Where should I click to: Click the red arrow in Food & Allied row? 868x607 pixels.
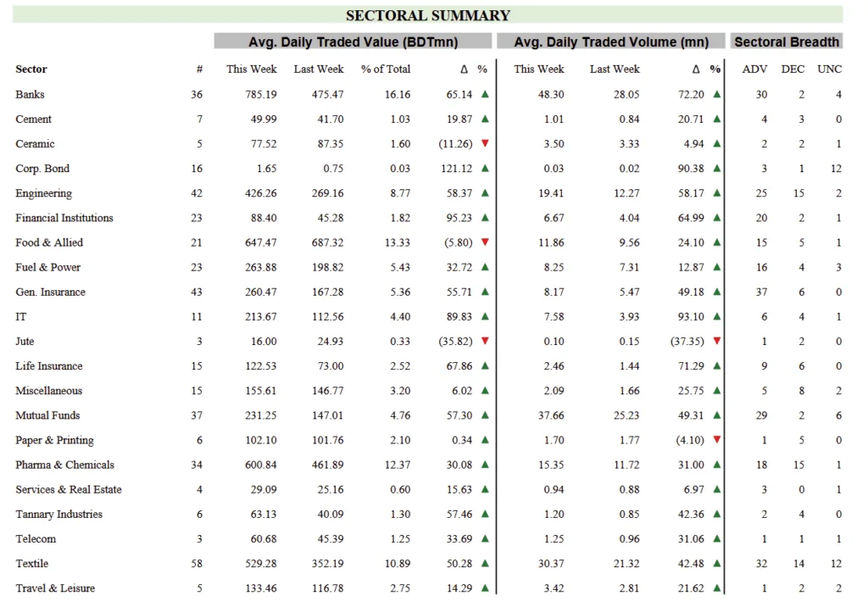point(485,242)
